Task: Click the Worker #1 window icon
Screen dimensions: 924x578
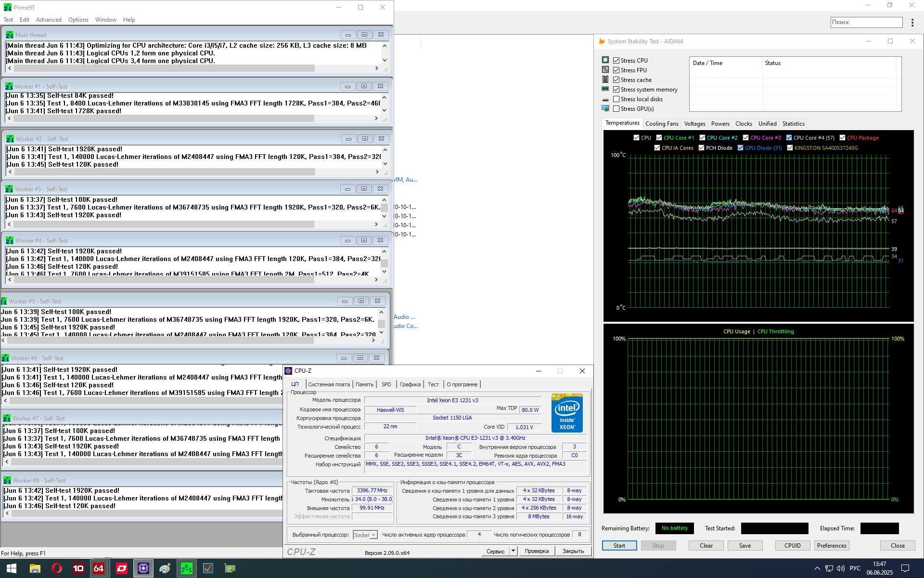Action: coord(9,86)
